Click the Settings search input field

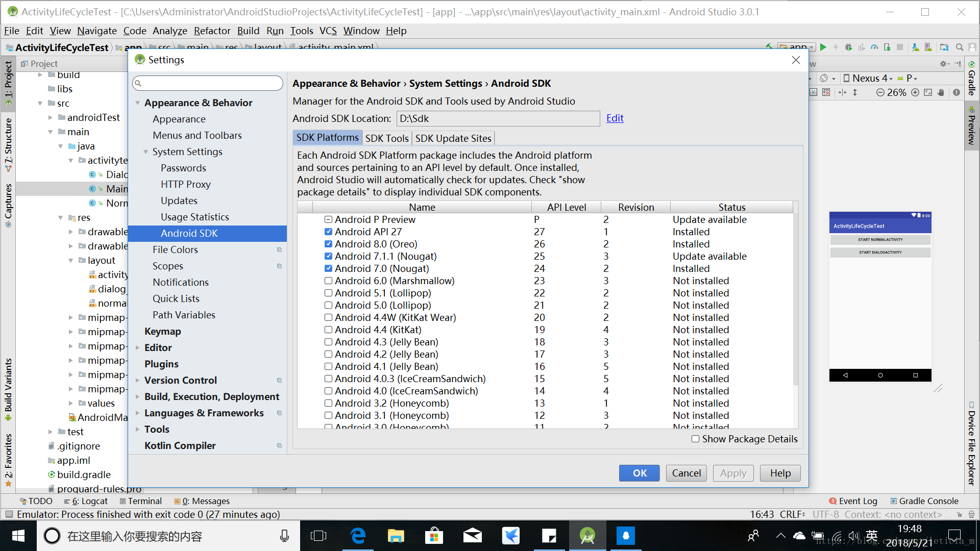pos(208,83)
